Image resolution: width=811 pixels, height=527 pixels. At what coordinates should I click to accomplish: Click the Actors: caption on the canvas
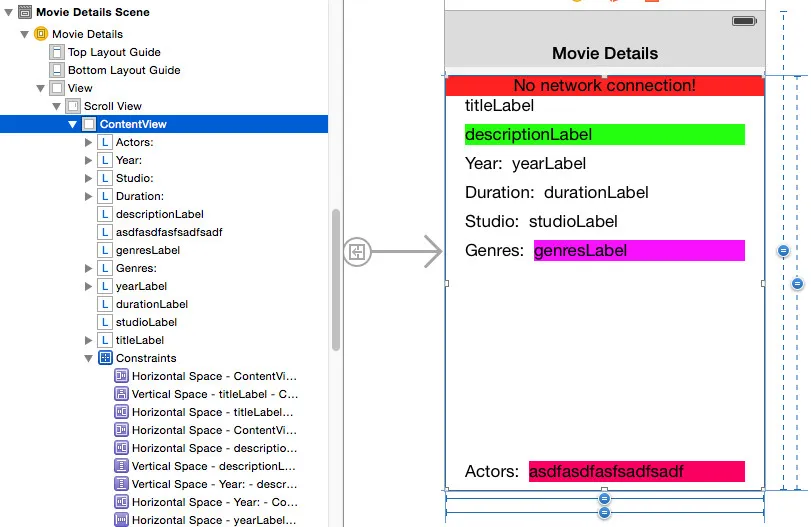click(x=491, y=471)
